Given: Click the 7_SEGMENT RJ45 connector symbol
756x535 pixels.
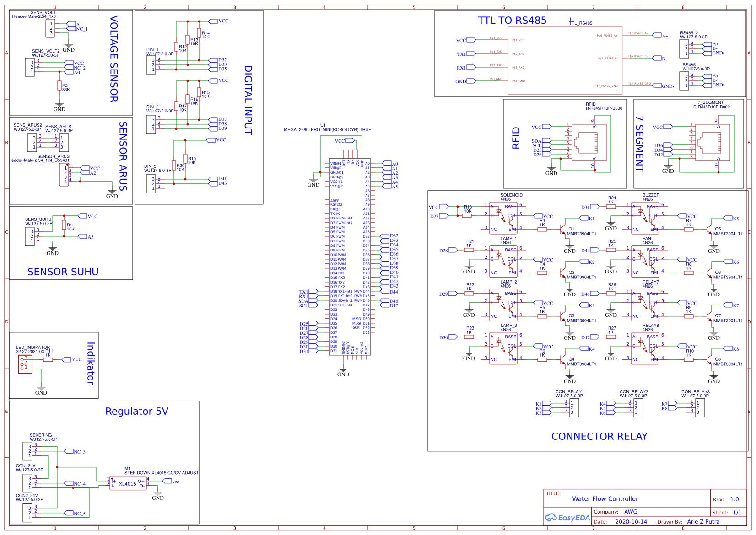Looking at the screenshot, I should point(712,142).
